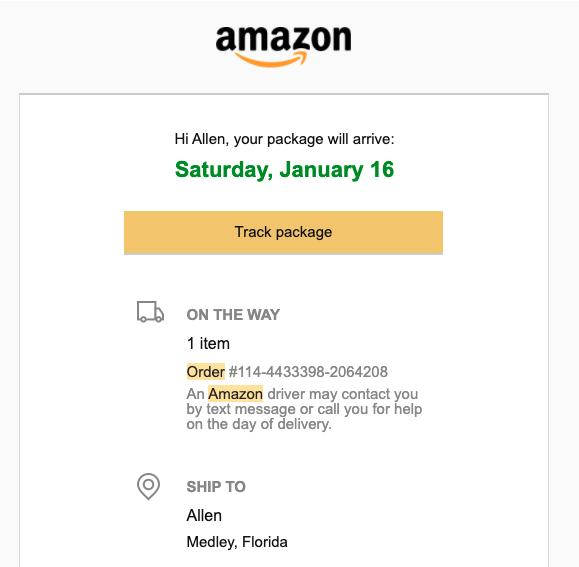
Task: Click the delivery truck icon
Action: click(150, 312)
